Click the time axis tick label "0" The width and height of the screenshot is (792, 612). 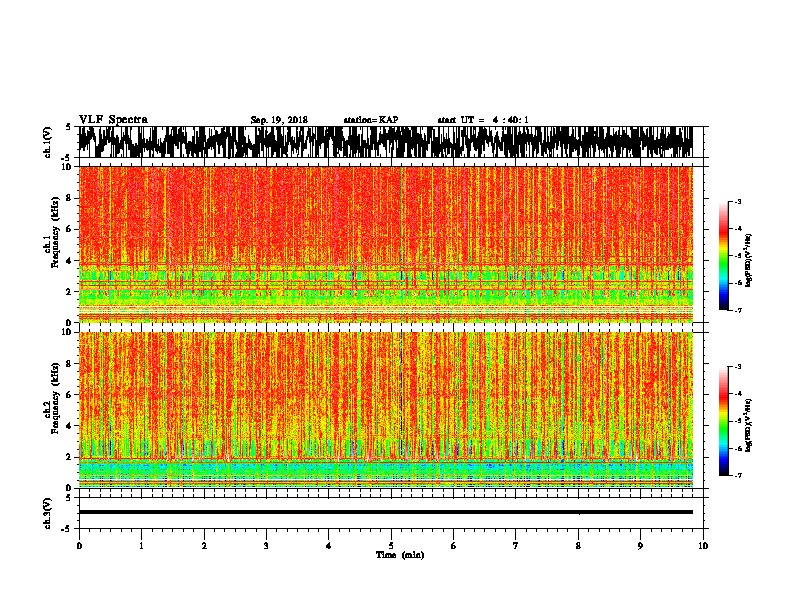[79, 546]
